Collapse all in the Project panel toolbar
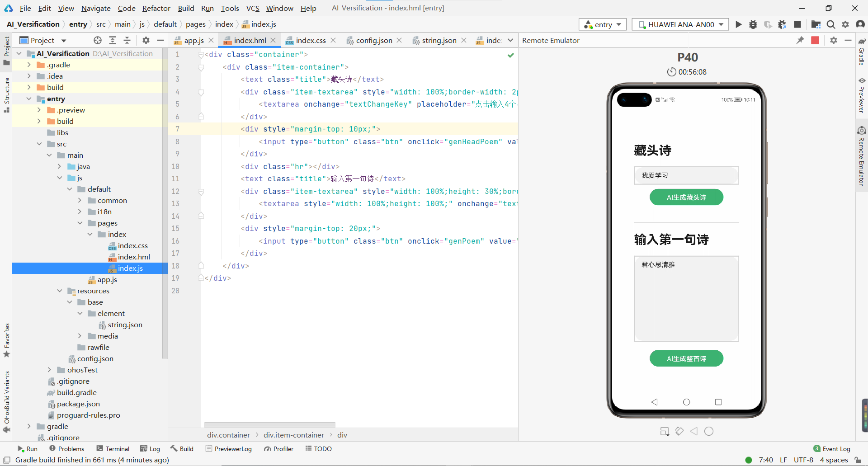The width and height of the screenshot is (868, 466). (127, 40)
